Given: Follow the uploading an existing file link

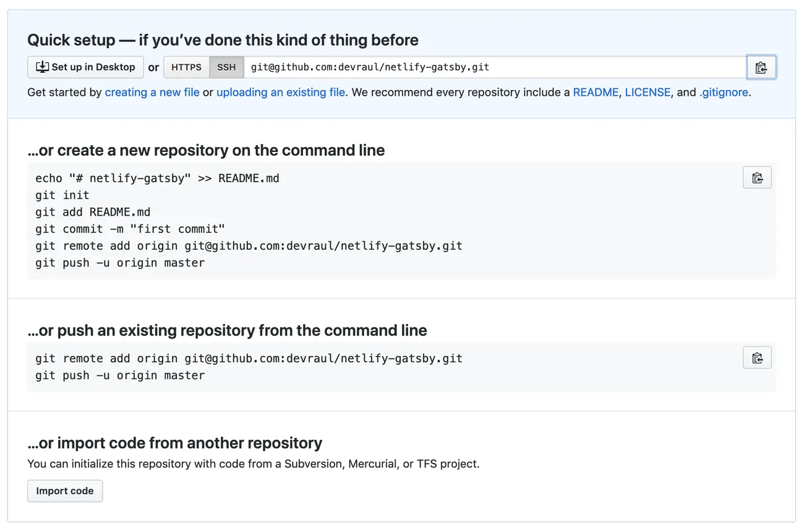Looking at the screenshot, I should 281,93.
